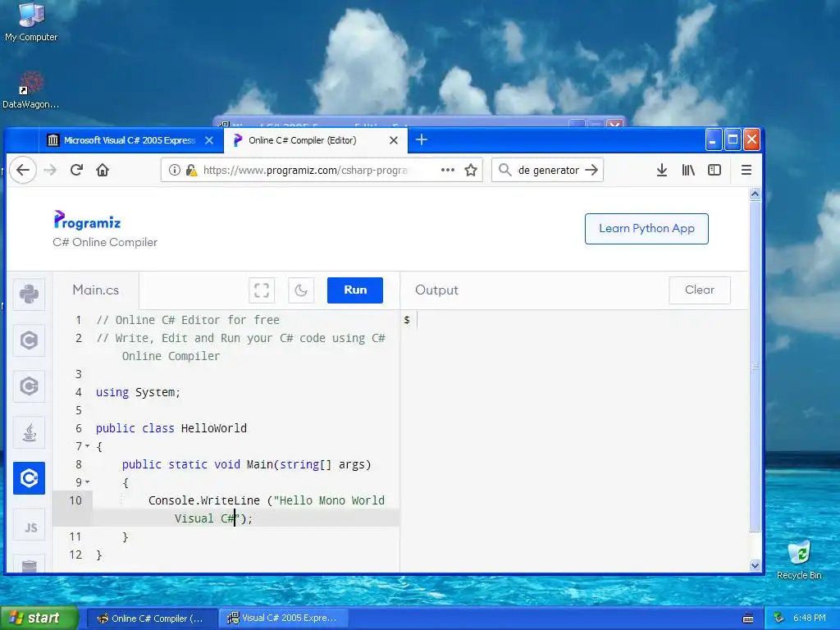The image size is (840, 630).
Task: Close the Online C# Compiler tab
Action: (x=394, y=140)
